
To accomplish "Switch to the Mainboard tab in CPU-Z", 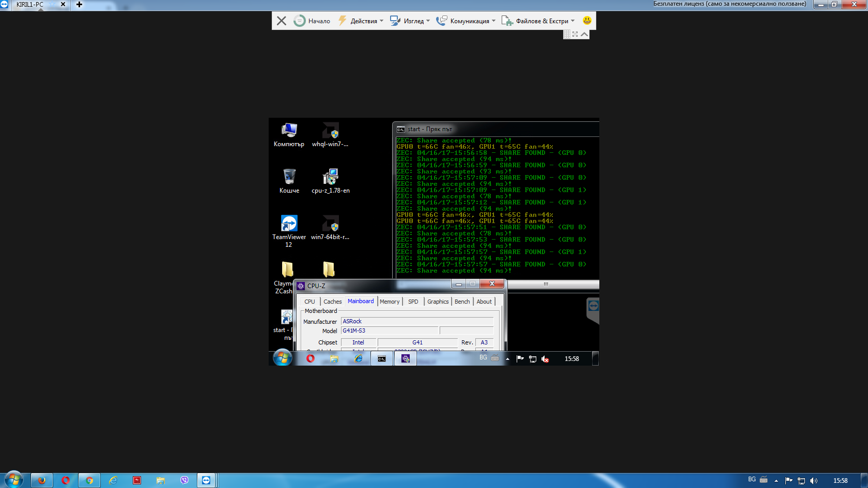I will 361,301.
